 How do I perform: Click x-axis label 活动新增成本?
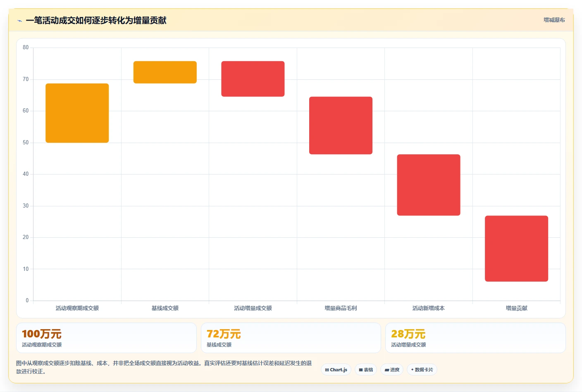coord(429,308)
